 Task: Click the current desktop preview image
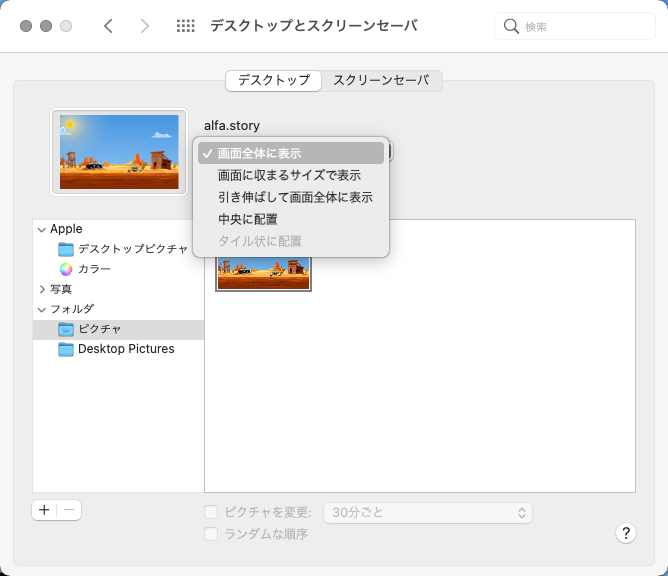[119, 152]
